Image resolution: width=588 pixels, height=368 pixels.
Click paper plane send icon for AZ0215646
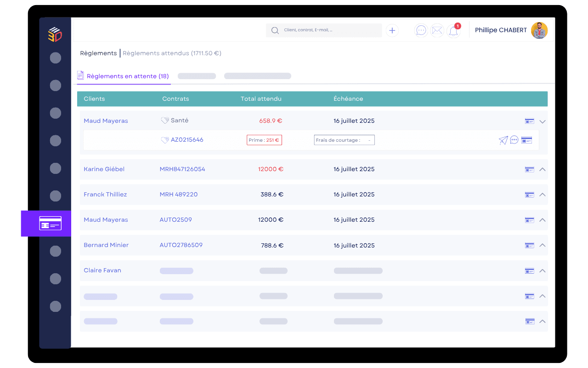503,140
